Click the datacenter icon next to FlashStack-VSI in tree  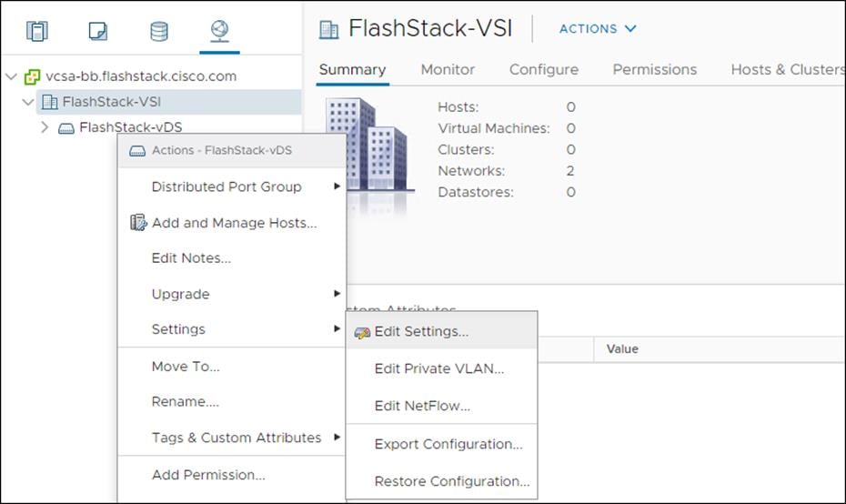(50, 102)
